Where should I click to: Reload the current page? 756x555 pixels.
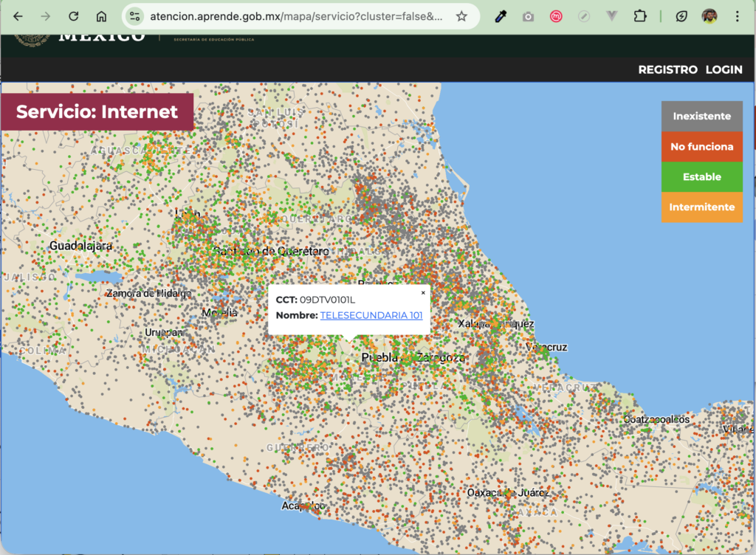pyautogui.click(x=73, y=16)
